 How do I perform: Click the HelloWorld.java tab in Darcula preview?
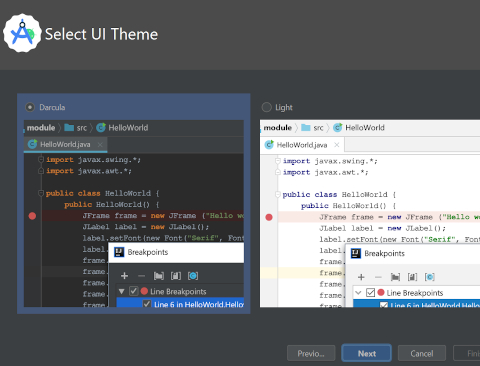click(65, 144)
